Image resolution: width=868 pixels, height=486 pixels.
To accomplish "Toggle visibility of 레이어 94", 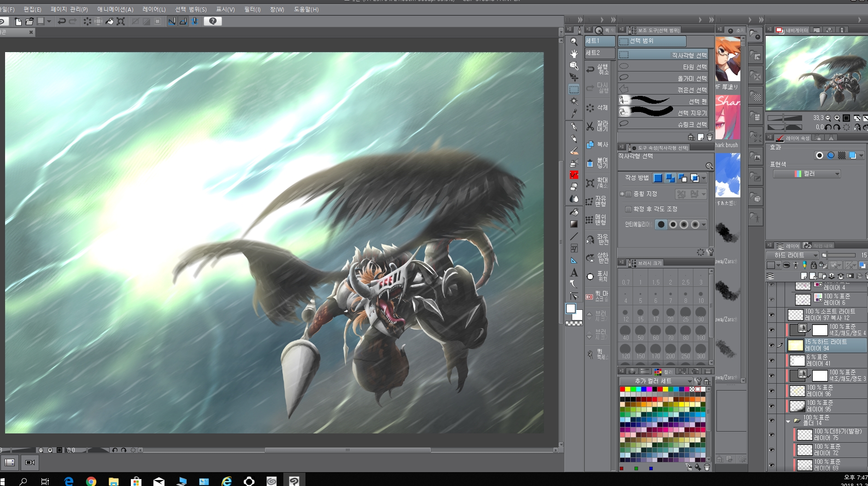I will tap(771, 345).
